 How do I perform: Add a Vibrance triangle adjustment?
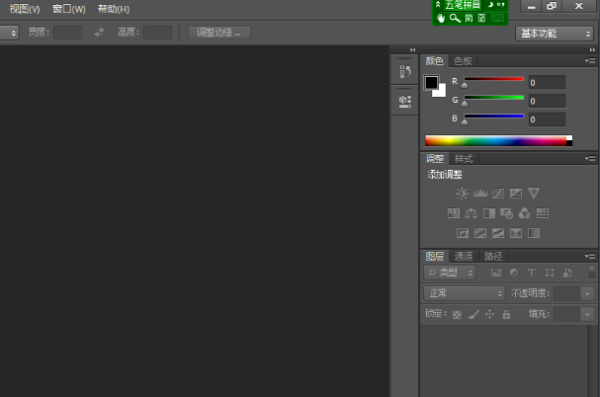click(534, 193)
